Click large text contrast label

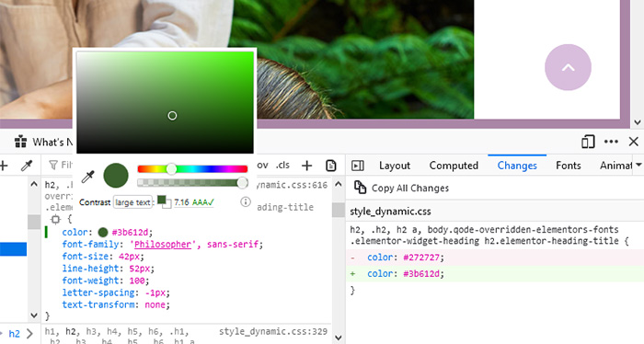pos(132,202)
